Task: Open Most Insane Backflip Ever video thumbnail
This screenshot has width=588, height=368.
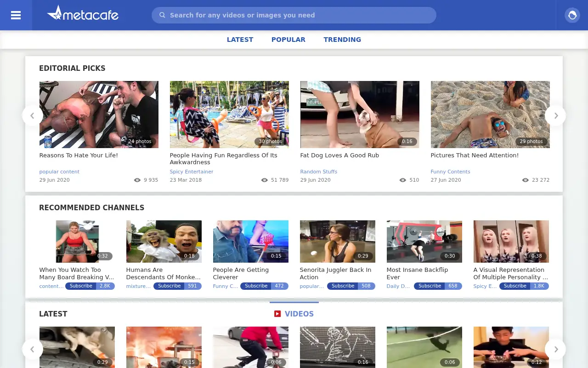Action: [424, 241]
